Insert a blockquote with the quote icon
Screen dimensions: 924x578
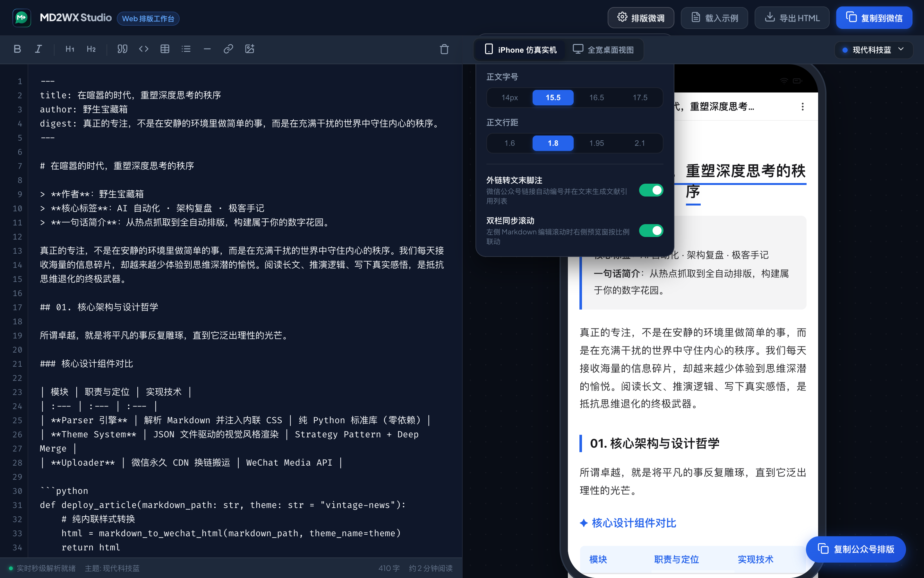[x=122, y=49]
